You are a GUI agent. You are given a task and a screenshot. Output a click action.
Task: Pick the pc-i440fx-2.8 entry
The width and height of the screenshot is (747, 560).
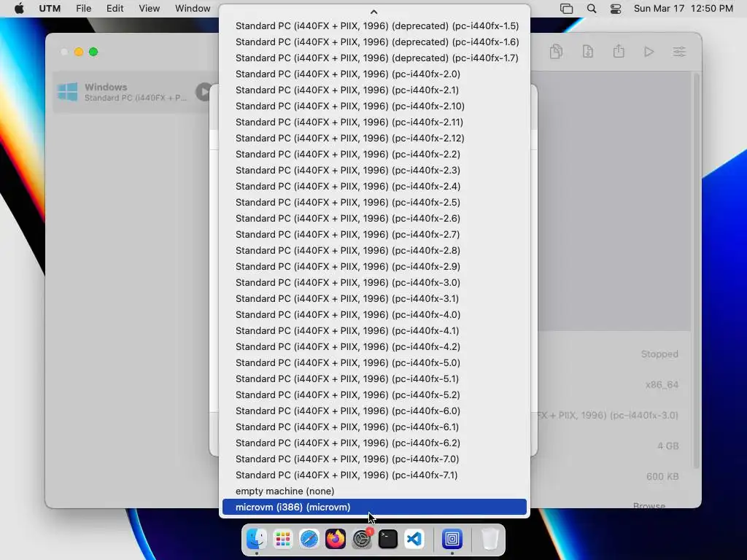point(374,251)
